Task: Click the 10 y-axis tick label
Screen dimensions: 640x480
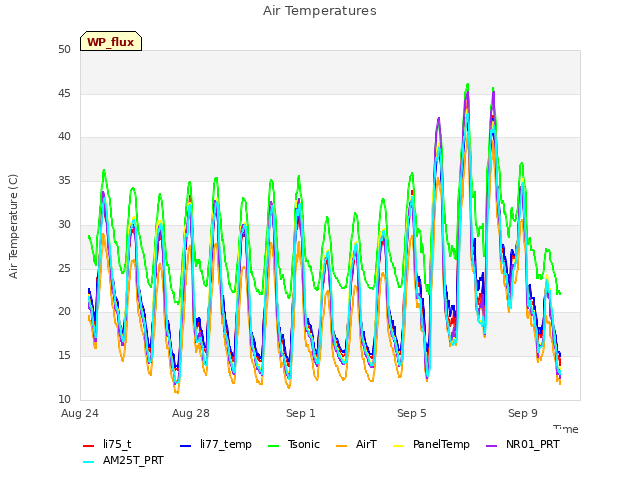Action: click(x=64, y=399)
